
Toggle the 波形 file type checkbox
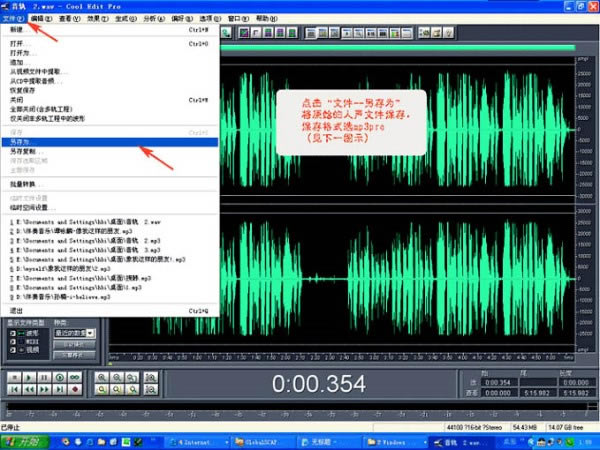pos(11,333)
